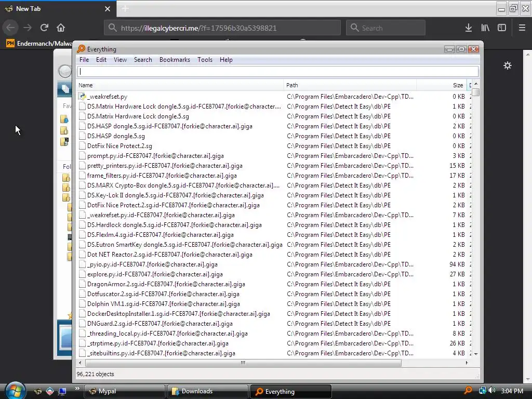The width and height of the screenshot is (532, 399).
Task: Open the Help menu in Everything
Action: point(226,60)
